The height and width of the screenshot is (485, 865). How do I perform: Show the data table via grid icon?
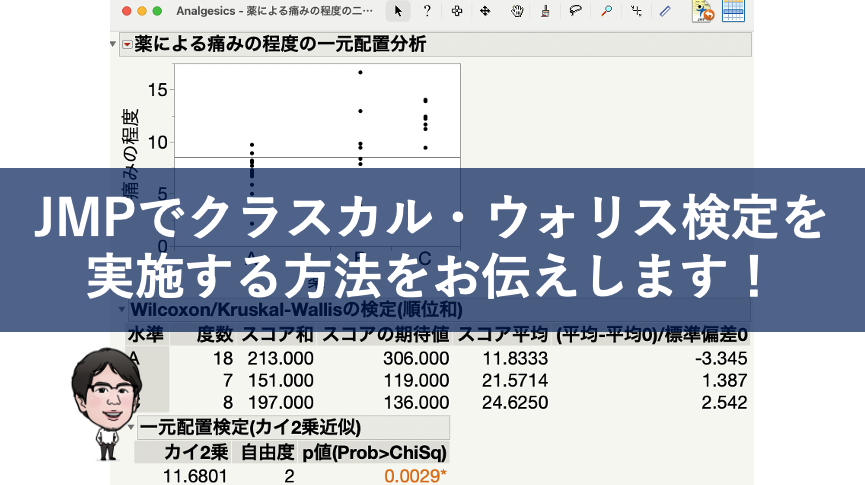[x=733, y=11]
